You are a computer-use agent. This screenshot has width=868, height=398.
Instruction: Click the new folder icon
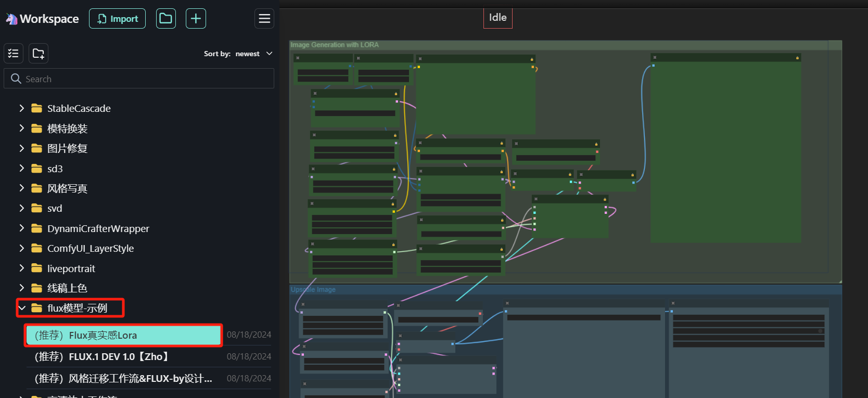(x=39, y=53)
